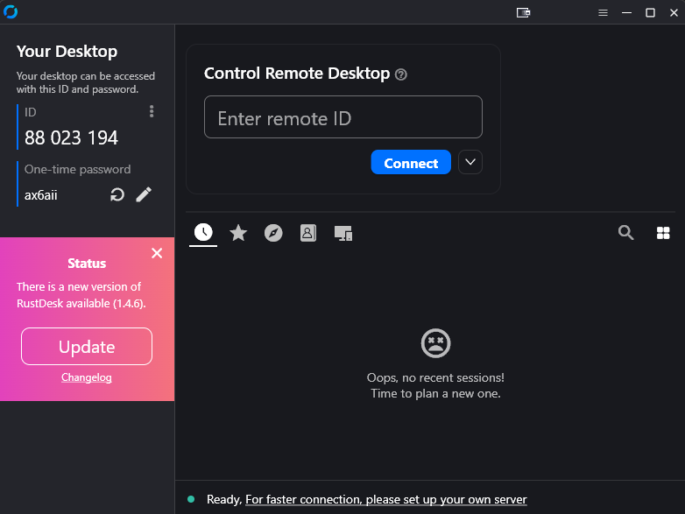Switch to the Favorites star tab

pos(238,233)
